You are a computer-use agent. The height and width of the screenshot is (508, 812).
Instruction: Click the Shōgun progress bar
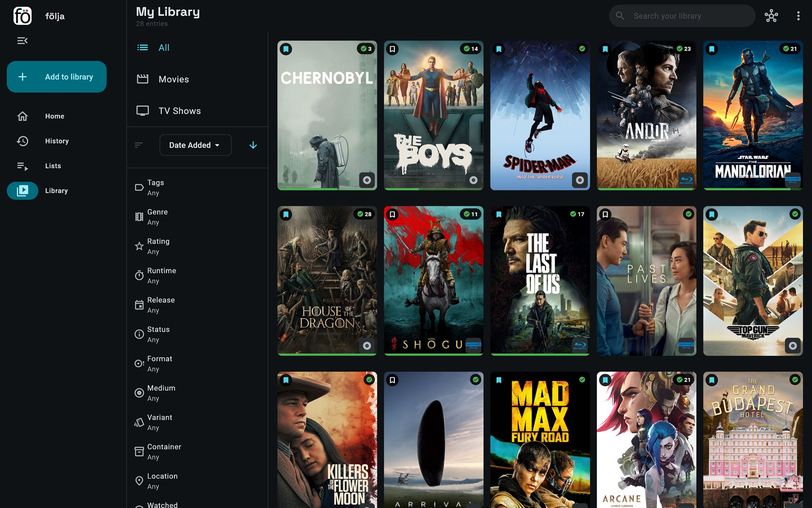[x=434, y=355]
